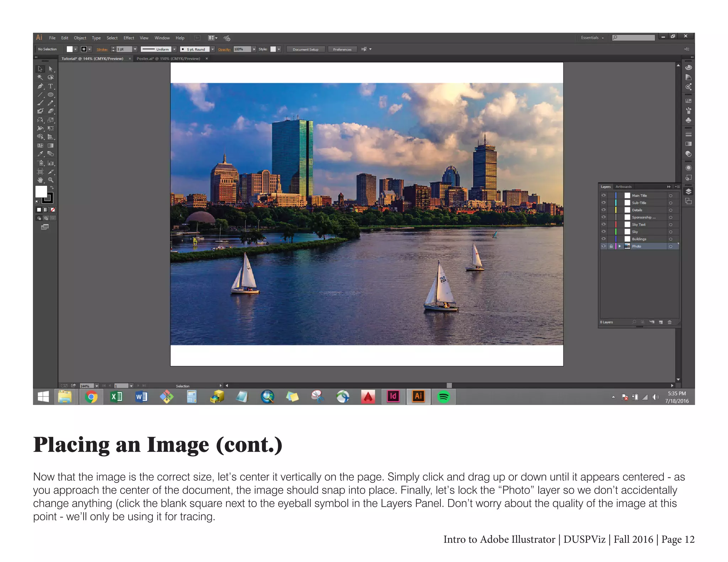Pick the Ellipse tool
This screenshot has height=562, width=728.
click(51, 94)
